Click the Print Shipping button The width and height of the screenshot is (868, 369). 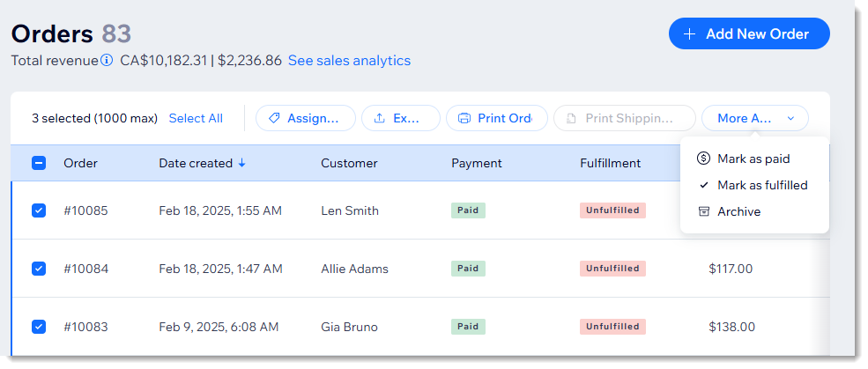pyautogui.click(x=625, y=118)
